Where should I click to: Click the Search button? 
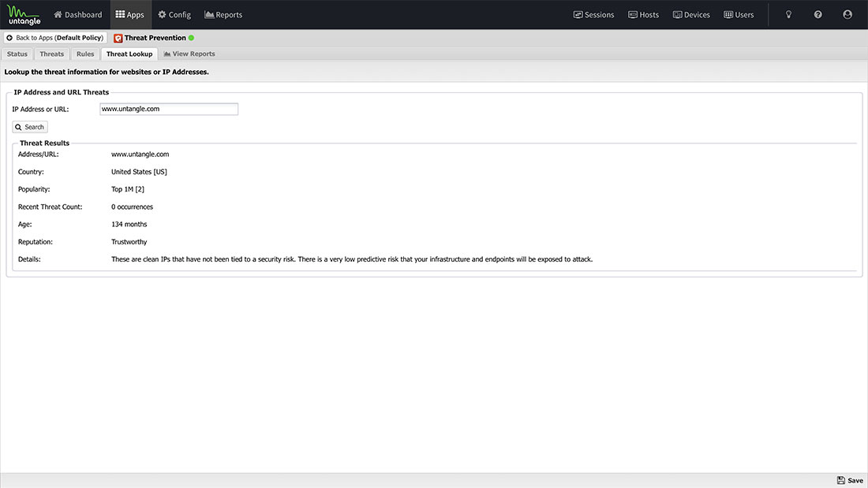[30, 127]
